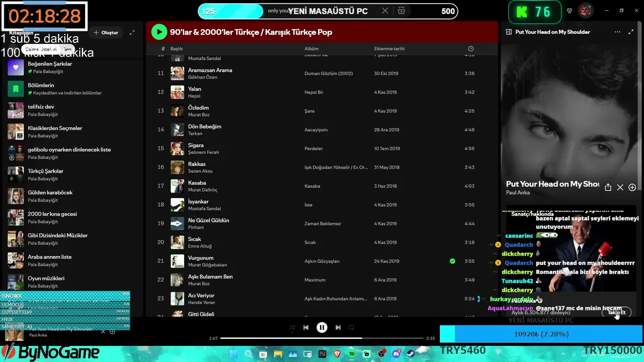The height and width of the screenshot is (362, 644).
Task: Sort tracks by the Başlık column header
Action: click(177, 49)
